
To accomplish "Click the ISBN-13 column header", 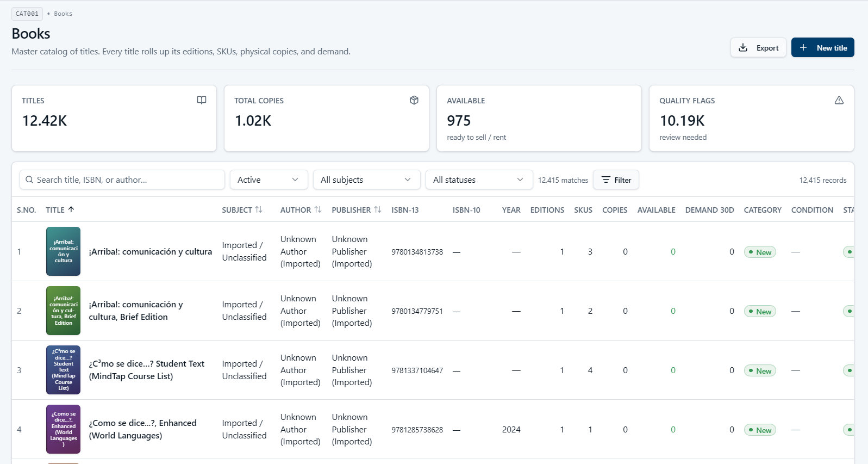I will tap(405, 210).
